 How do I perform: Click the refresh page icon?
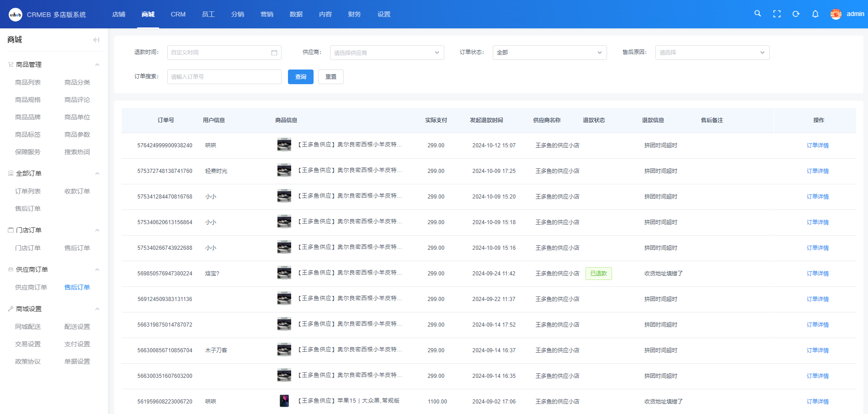(796, 14)
